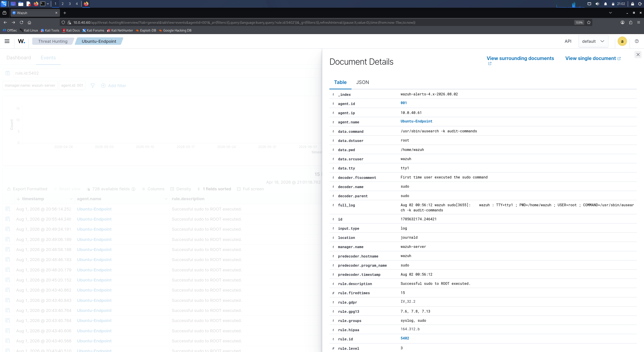
Task: Select the Table tab in Document Details
Action: 340,82
